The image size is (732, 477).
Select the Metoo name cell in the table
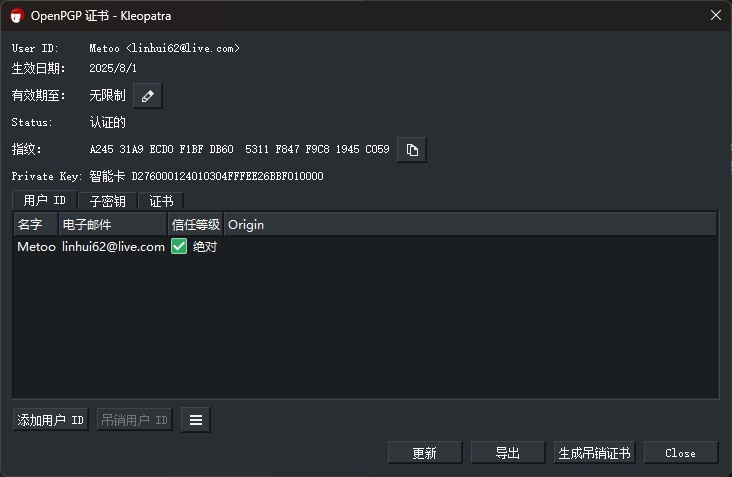pos(36,246)
